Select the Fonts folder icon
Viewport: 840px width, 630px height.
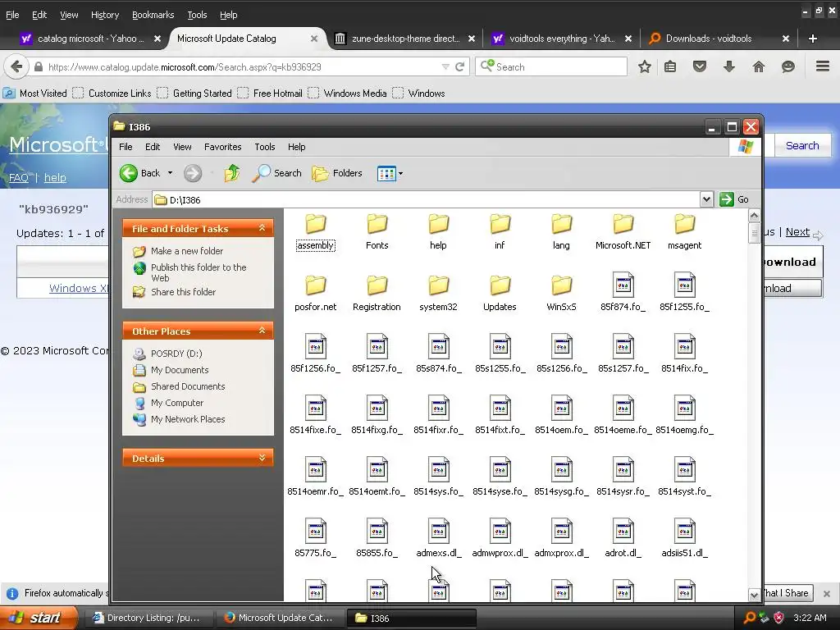377,224
